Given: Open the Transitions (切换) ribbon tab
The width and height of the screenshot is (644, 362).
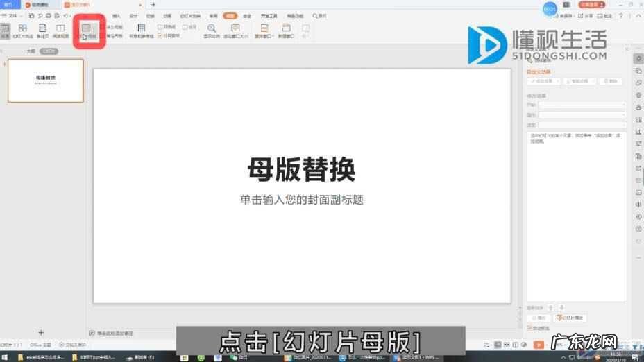Looking at the screenshot, I should pyautogui.click(x=151, y=15).
